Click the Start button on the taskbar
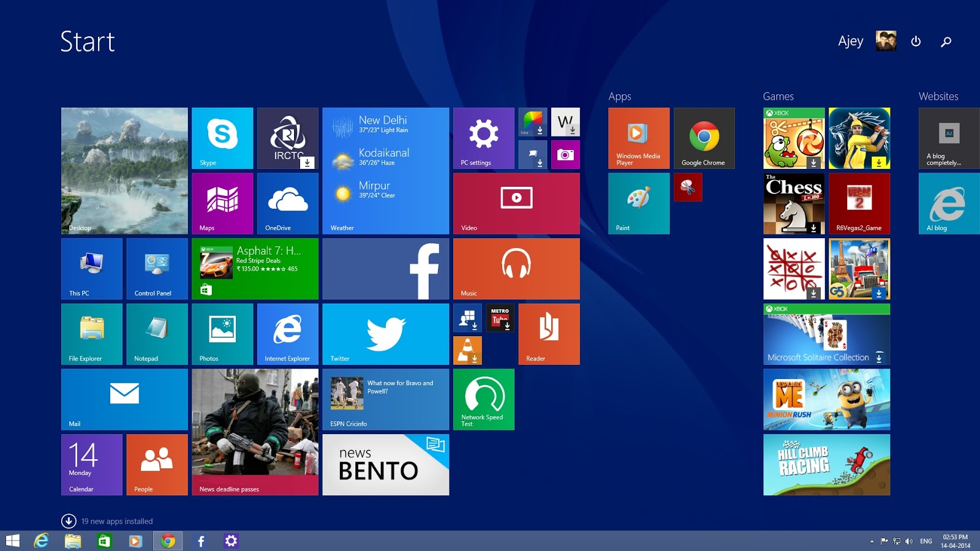Viewport: 980px width, 551px height. [12, 541]
